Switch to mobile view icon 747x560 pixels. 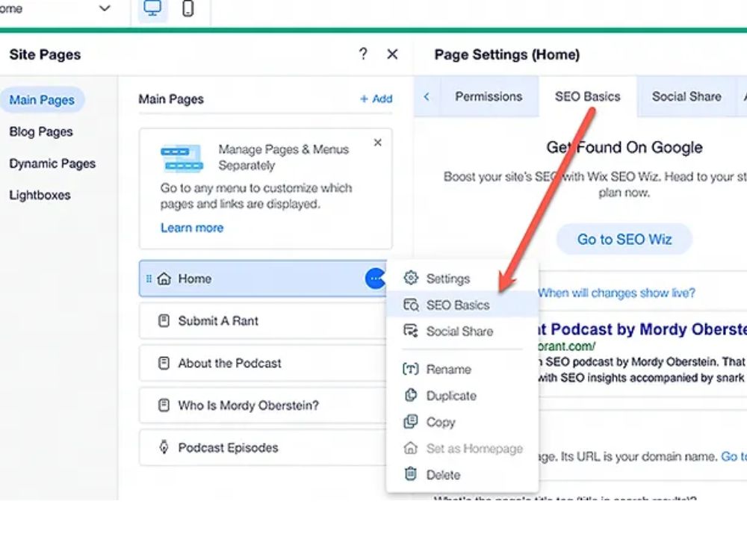point(188,8)
